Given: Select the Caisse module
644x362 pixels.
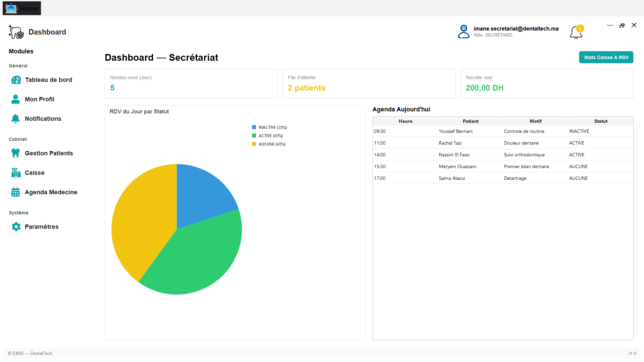Looking at the screenshot, I should click(35, 173).
